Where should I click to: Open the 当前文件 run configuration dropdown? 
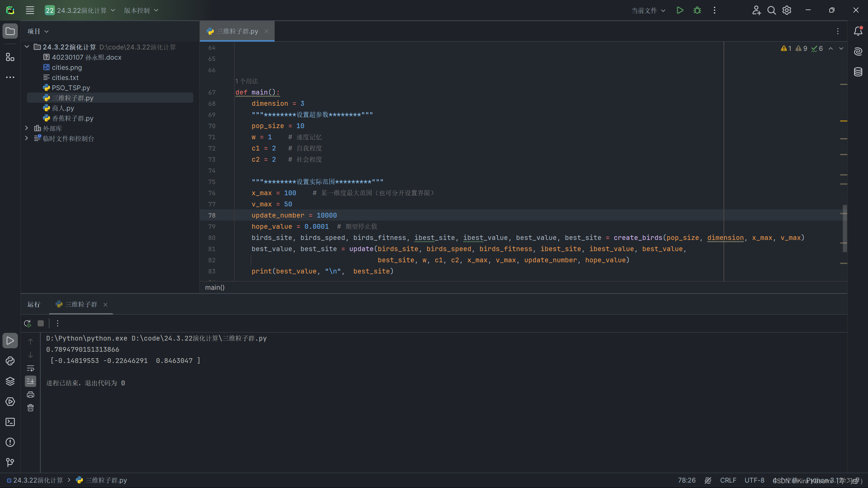pyautogui.click(x=648, y=11)
